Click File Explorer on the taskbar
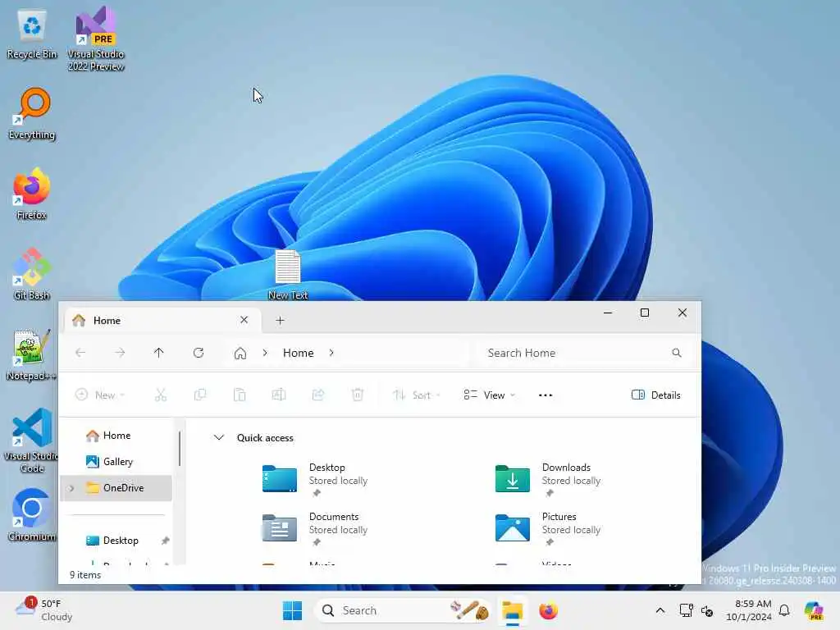The image size is (840, 630). pyautogui.click(x=512, y=610)
